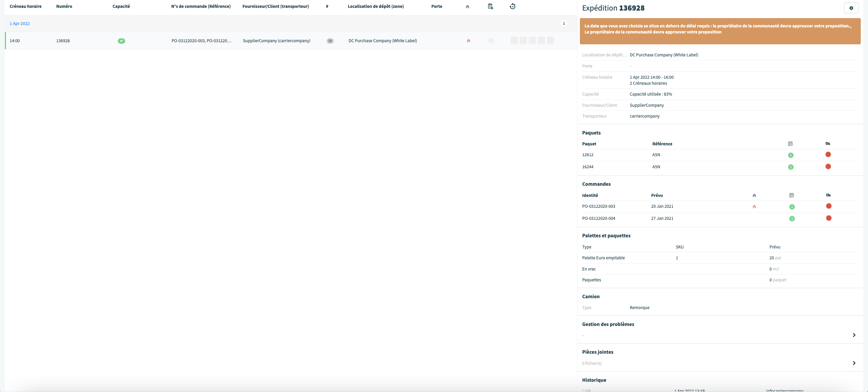The height and width of the screenshot is (392, 868).
Task: Sort by Localisation de dépôt (zone) header
Action: [x=376, y=6]
